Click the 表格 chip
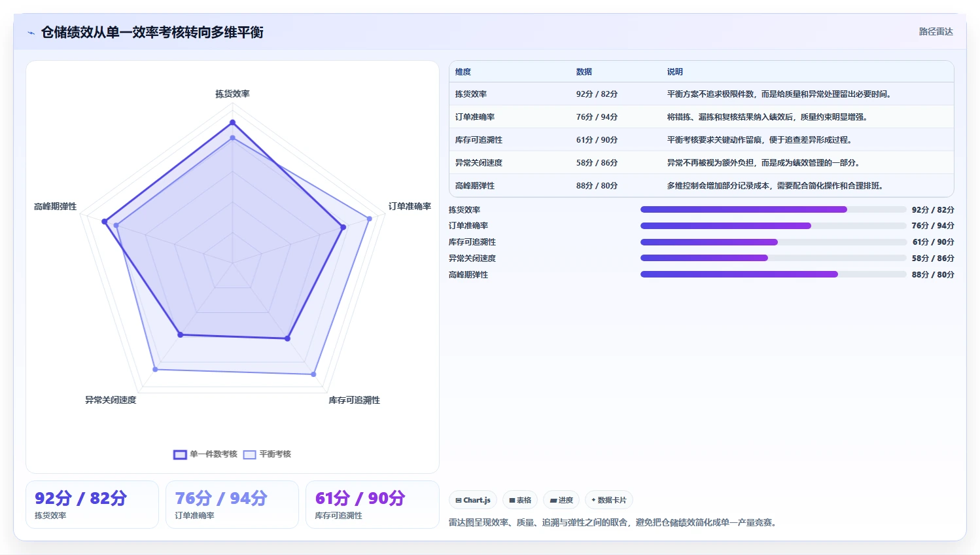The image size is (980, 555). pos(520,500)
